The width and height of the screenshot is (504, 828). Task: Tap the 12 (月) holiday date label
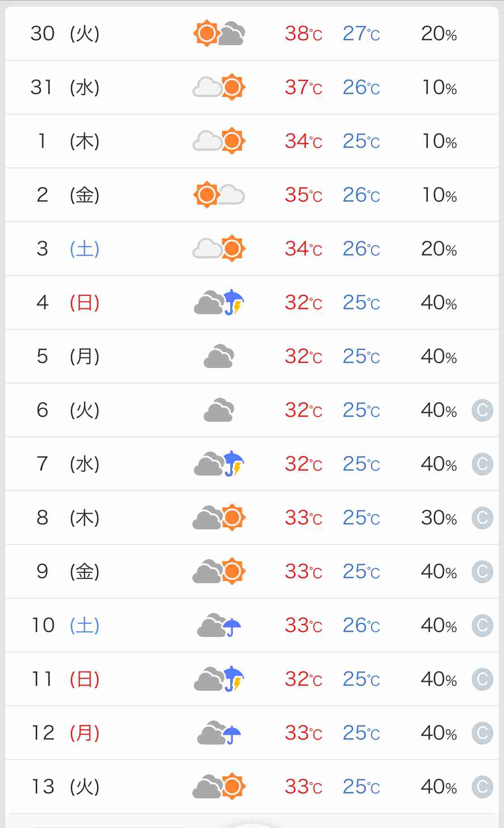(x=65, y=733)
